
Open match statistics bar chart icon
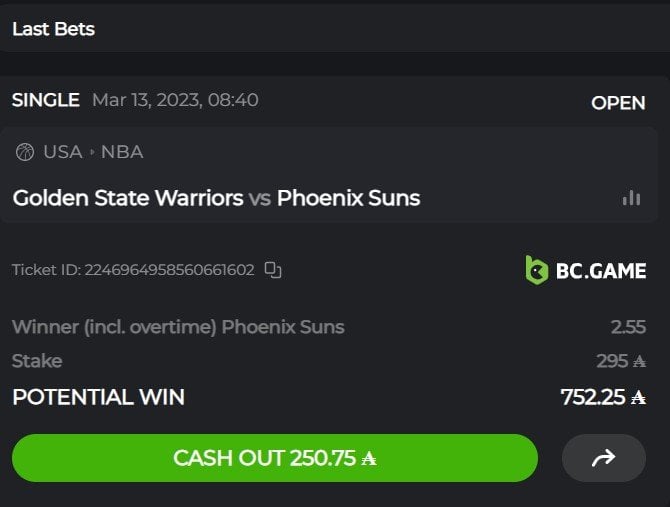coord(631,197)
